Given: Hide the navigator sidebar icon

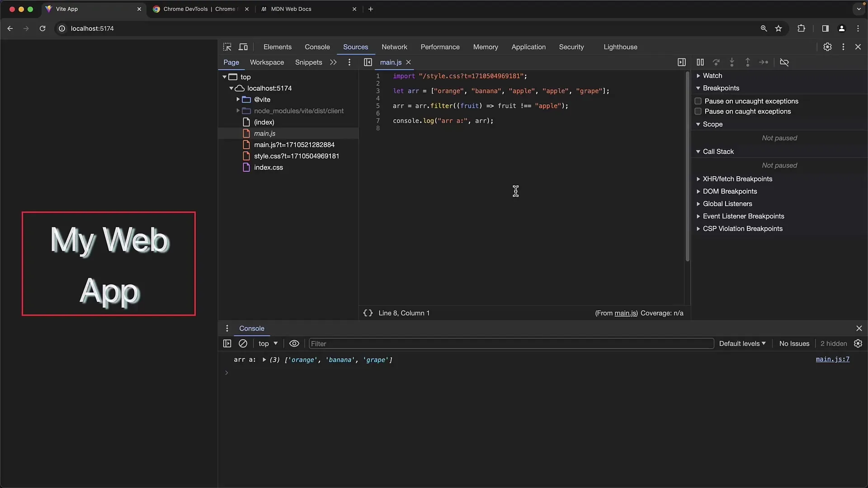Looking at the screenshot, I should (x=368, y=62).
